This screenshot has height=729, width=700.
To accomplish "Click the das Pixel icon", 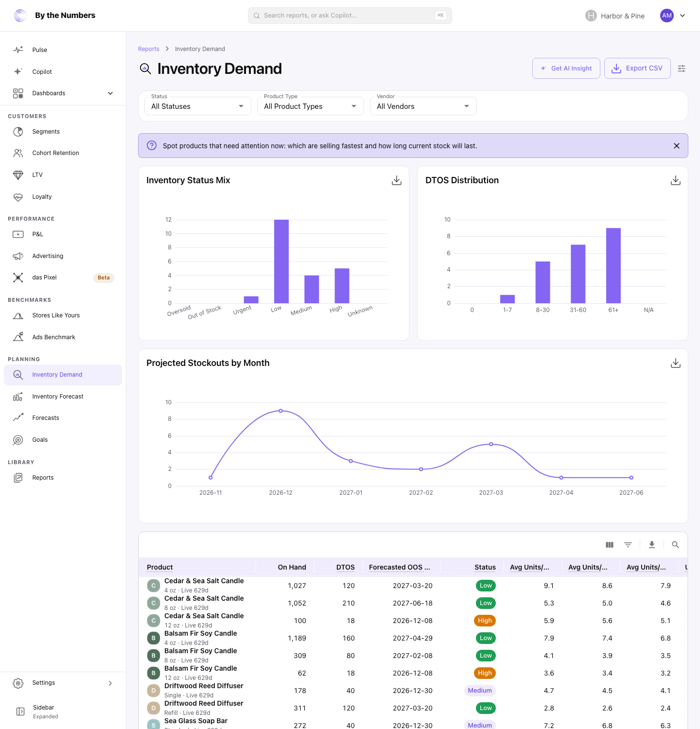I will coord(18,278).
